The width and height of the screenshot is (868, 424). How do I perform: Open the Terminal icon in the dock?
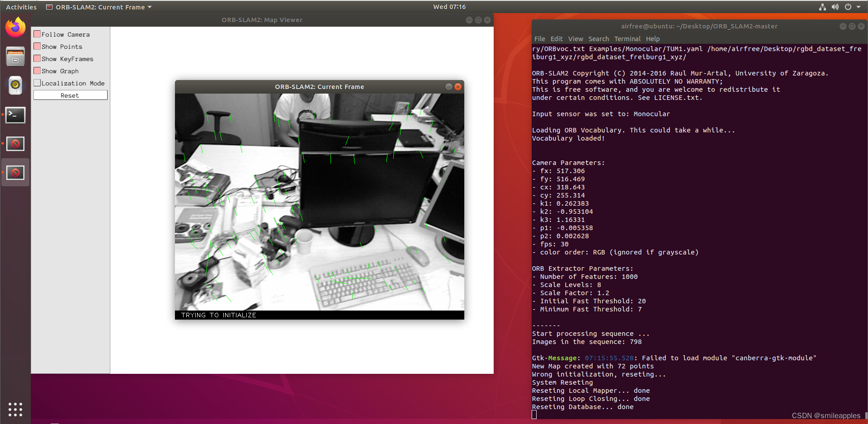pos(15,115)
